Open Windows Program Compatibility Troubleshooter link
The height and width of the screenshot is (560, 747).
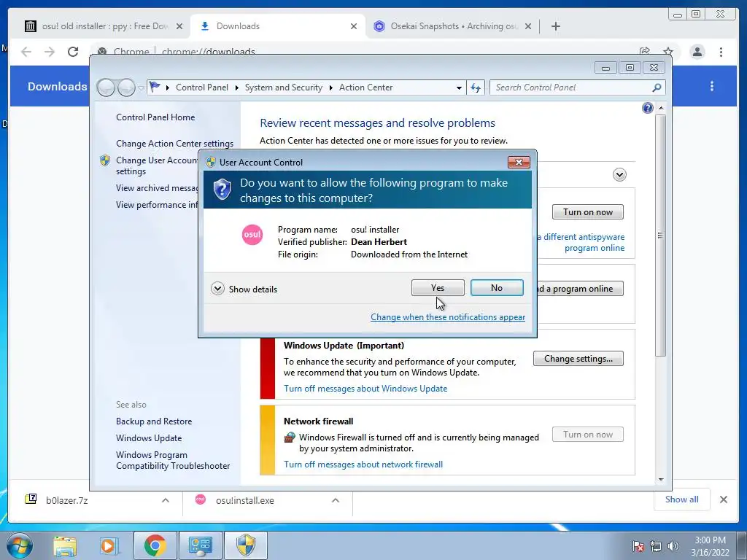coord(172,461)
